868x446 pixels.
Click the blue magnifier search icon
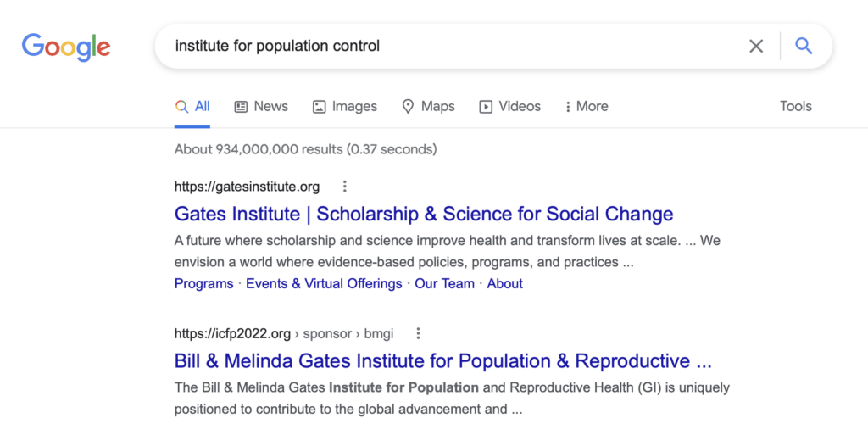[804, 46]
